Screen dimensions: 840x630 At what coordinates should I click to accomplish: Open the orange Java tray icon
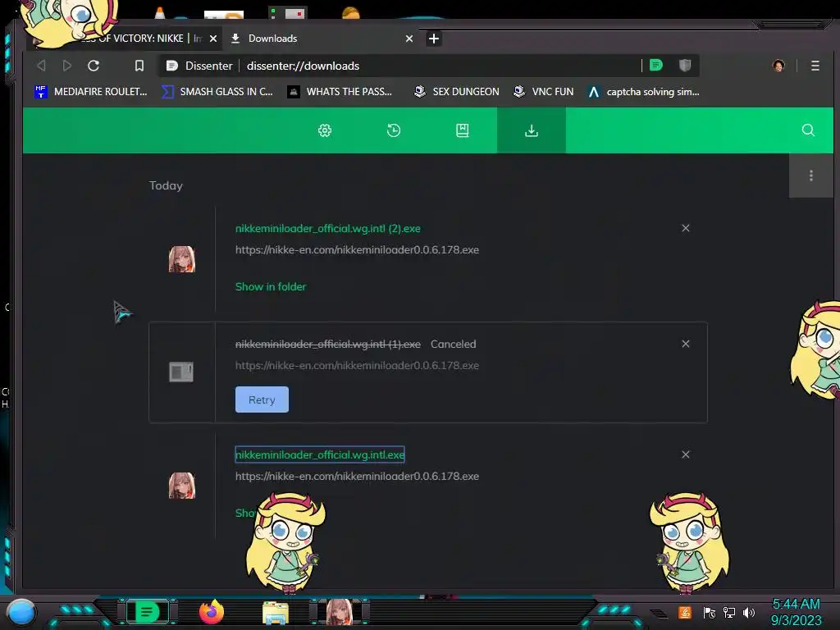pyautogui.click(x=685, y=612)
